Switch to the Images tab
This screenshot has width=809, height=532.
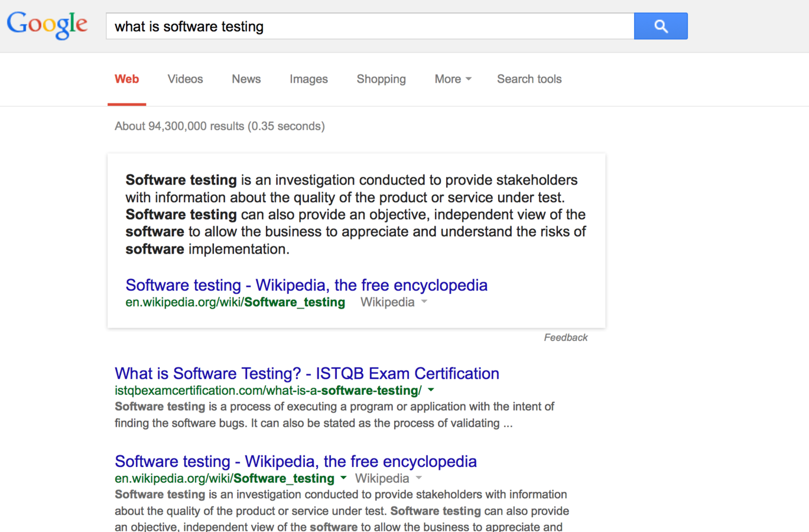pos(308,79)
